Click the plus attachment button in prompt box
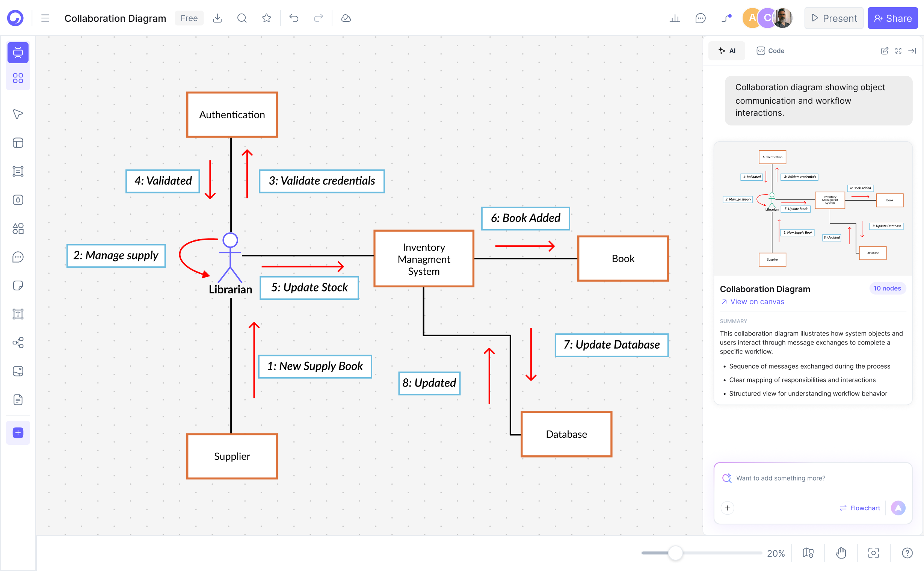Viewport: 924px width, 571px height. click(727, 508)
